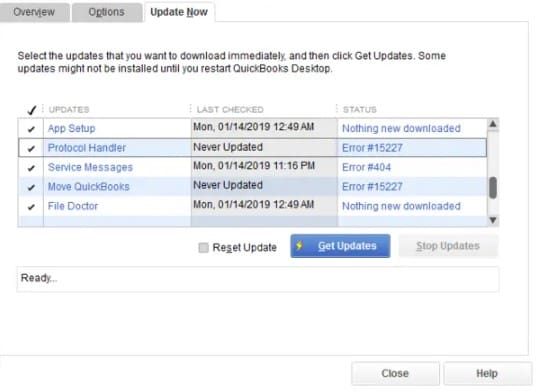This screenshot has height=392, width=536.
Task: Click the lightning bolt icon on Get Updates
Action: tap(299, 246)
